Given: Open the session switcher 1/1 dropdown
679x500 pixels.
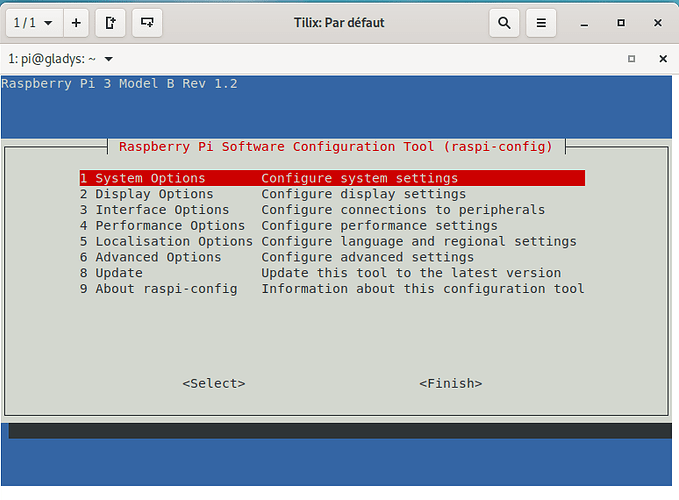Looking at the screenshot, I should click(x=34, y=23).
